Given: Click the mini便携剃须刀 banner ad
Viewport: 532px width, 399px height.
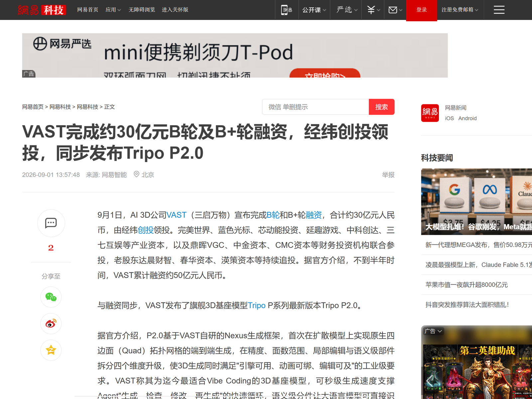Looking at the screenshot, I should [235, 56].
